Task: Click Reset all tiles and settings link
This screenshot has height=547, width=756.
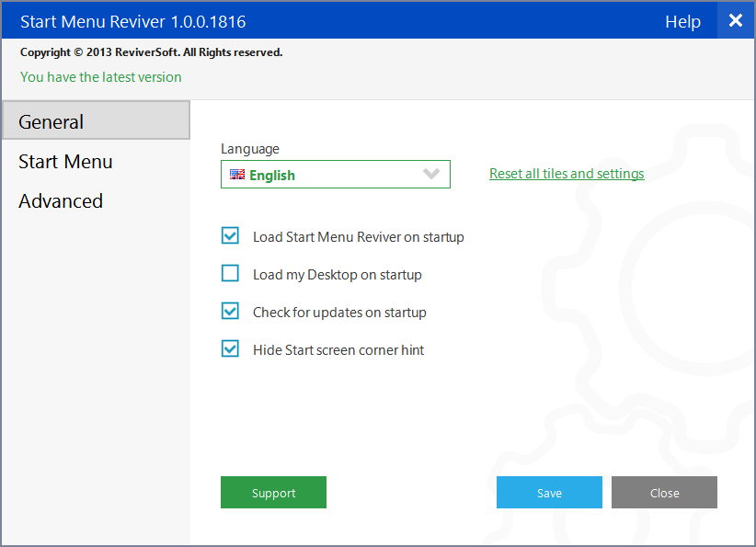Action: coord(567,174)
